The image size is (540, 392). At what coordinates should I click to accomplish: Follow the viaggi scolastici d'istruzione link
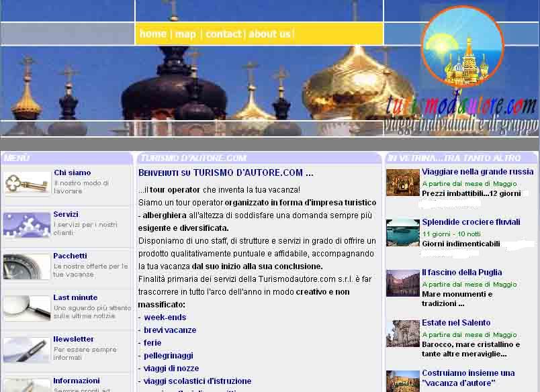tap(197, 381)
